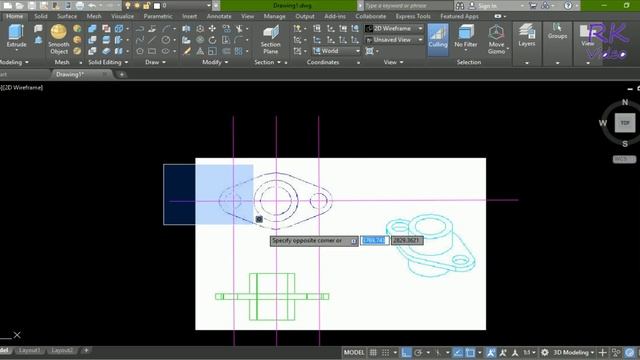The image size is (640, 360).
Task: Open the Unsaved View dropdown
Action: (394, 40)
